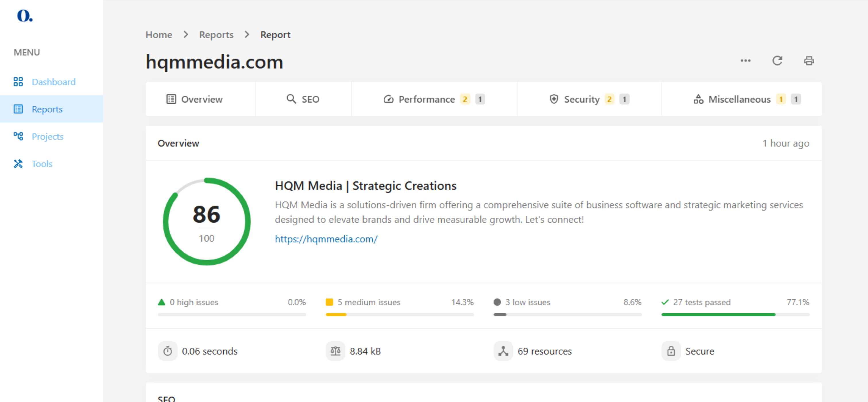This screenshot has width=868, height=402.
Task: Click the 86 out of 100 score gauge
Action: 206,221
